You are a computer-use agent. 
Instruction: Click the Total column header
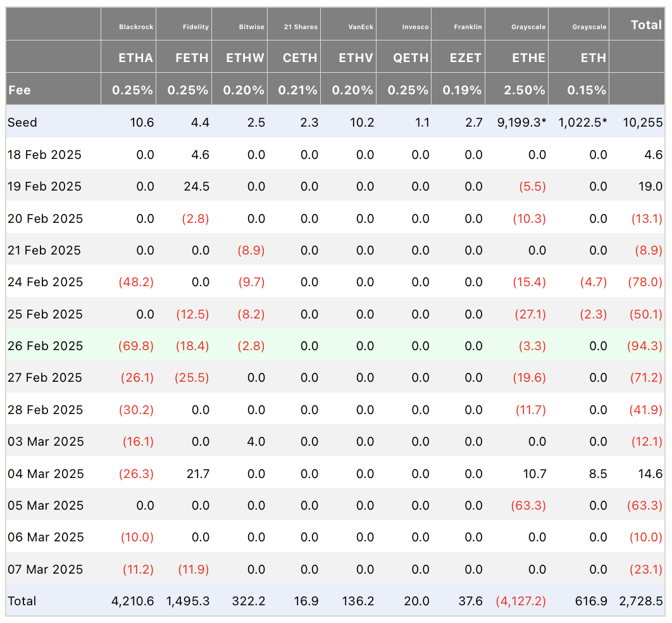646,25
